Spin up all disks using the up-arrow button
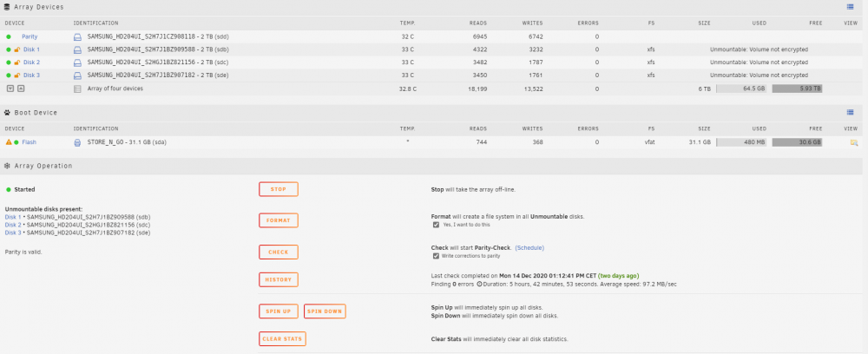Screen dimensions: 868x354 [x=21, y=88]
